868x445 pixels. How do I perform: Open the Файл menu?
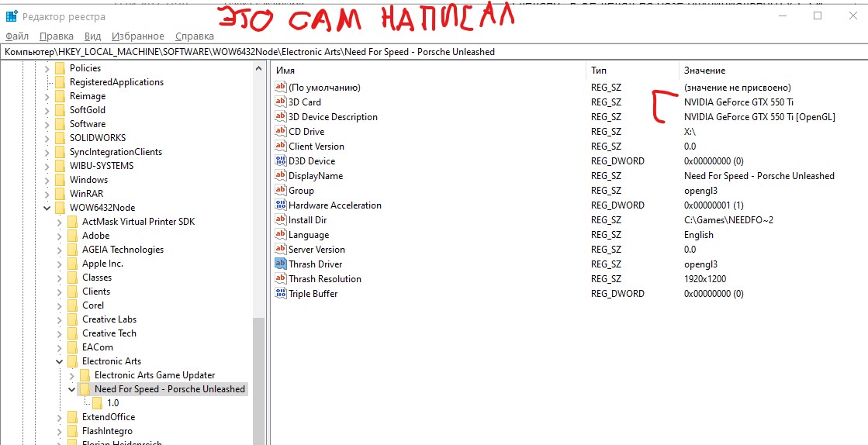pos(17,36)
